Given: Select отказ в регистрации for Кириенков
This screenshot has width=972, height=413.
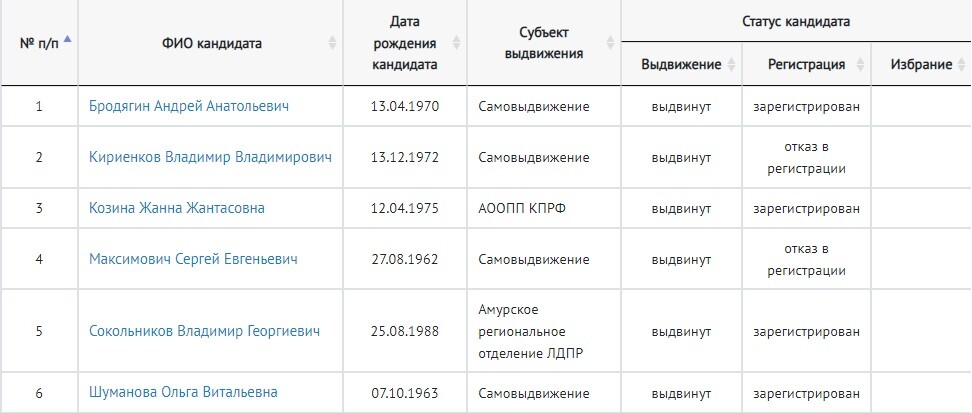Looking at the screenshot, I should coord(806,158).
